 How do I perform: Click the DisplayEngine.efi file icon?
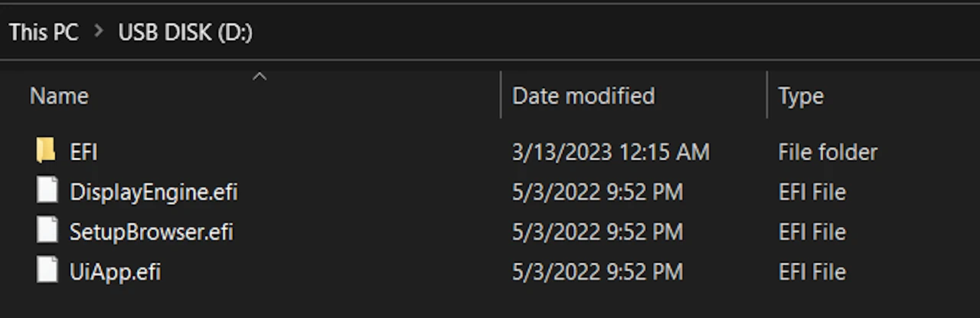pos(47,191)
